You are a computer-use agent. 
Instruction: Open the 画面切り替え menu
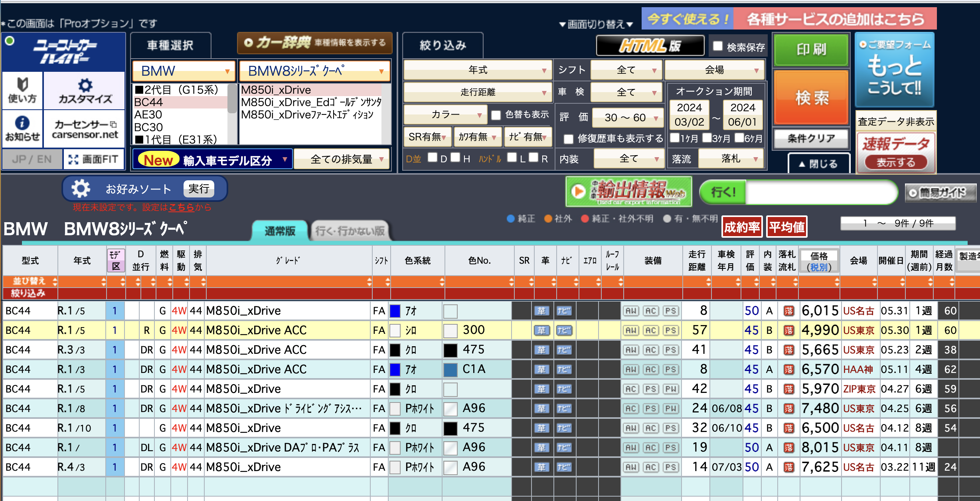(x=596, y=24)
